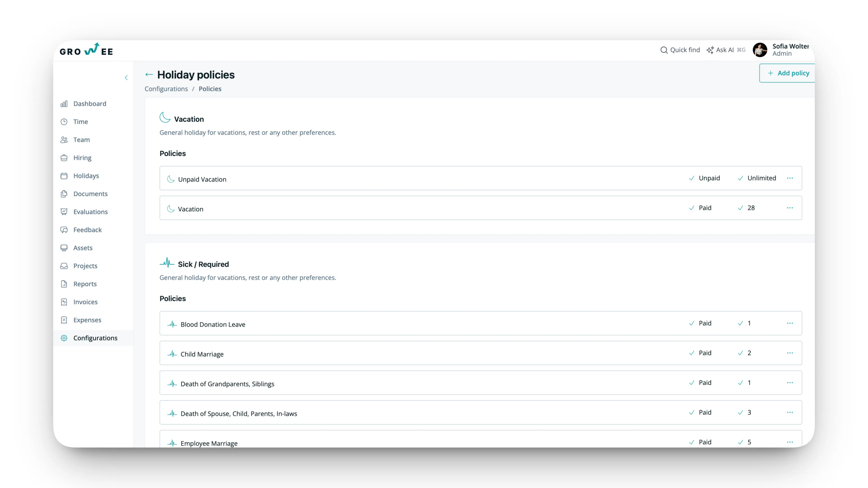
Task: Toggle the Unlimited checkmark for Unpaid Vacation
Action: [x=740, y=178]
